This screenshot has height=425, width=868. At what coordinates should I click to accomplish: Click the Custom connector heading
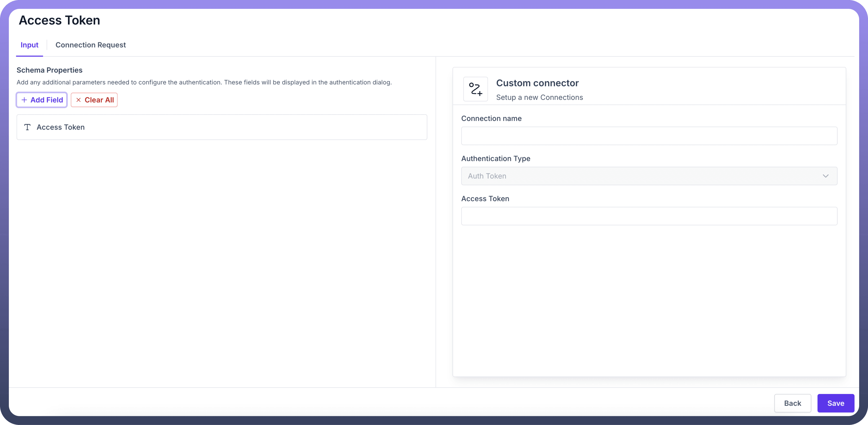(537, 83)
